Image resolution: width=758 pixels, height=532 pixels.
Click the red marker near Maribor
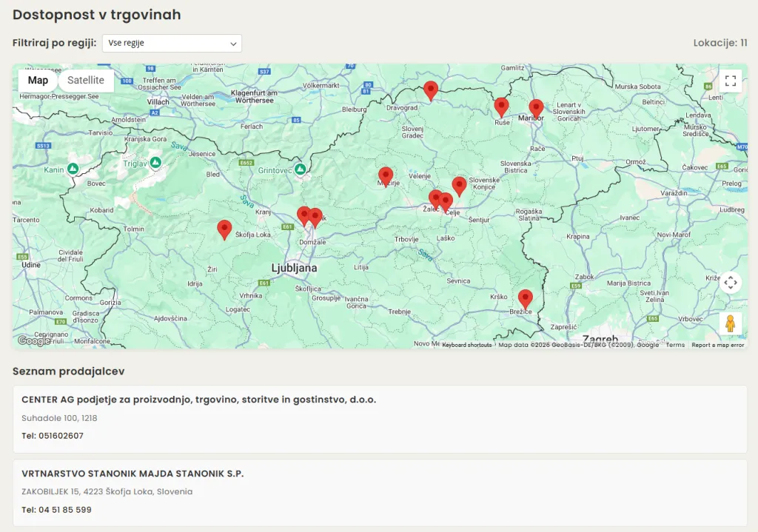click(x=536, y=109)
